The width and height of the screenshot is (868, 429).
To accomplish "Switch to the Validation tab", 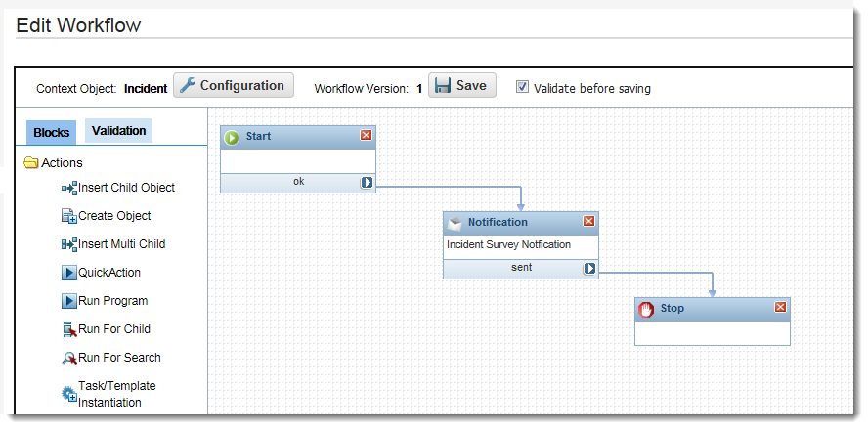I will coord(118,131).
